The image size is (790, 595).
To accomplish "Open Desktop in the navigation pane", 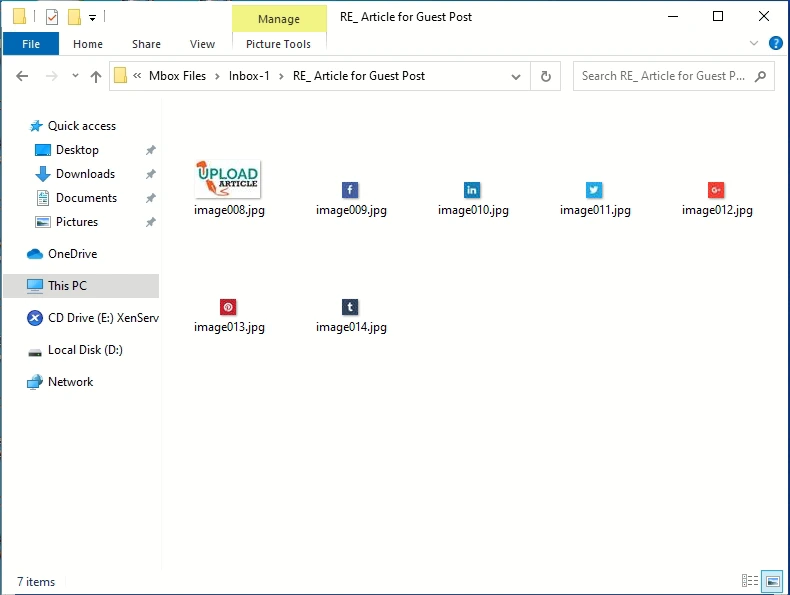I will pyautogui.click(x=77, y=150).
